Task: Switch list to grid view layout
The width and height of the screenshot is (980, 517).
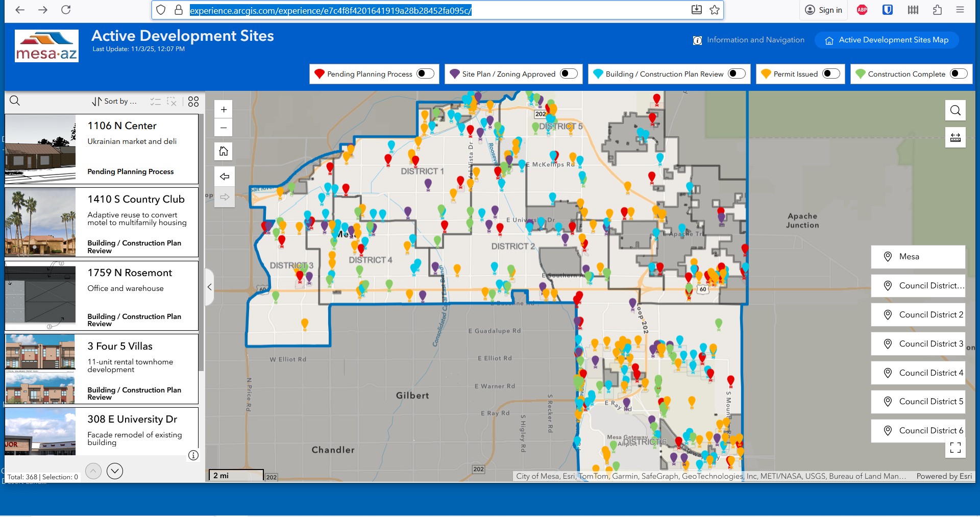Action: (193, 102)
